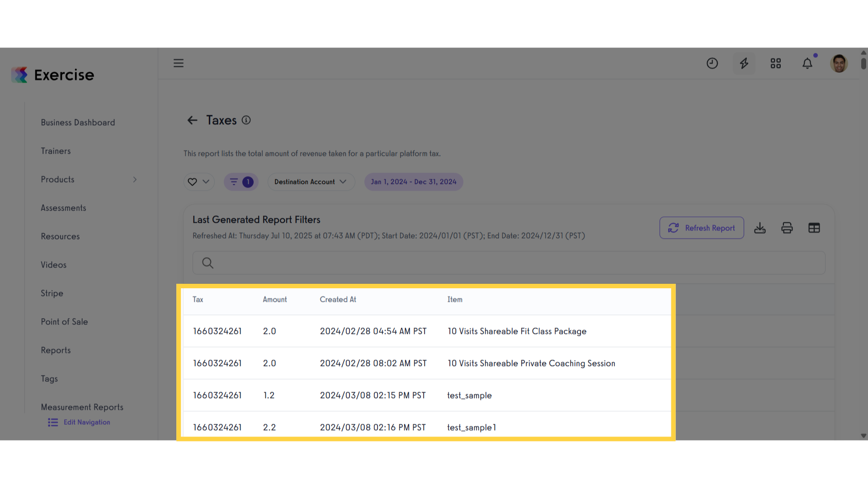868x488 pixels.
Task: Print the report using printer icon
Action: point(787,228)
